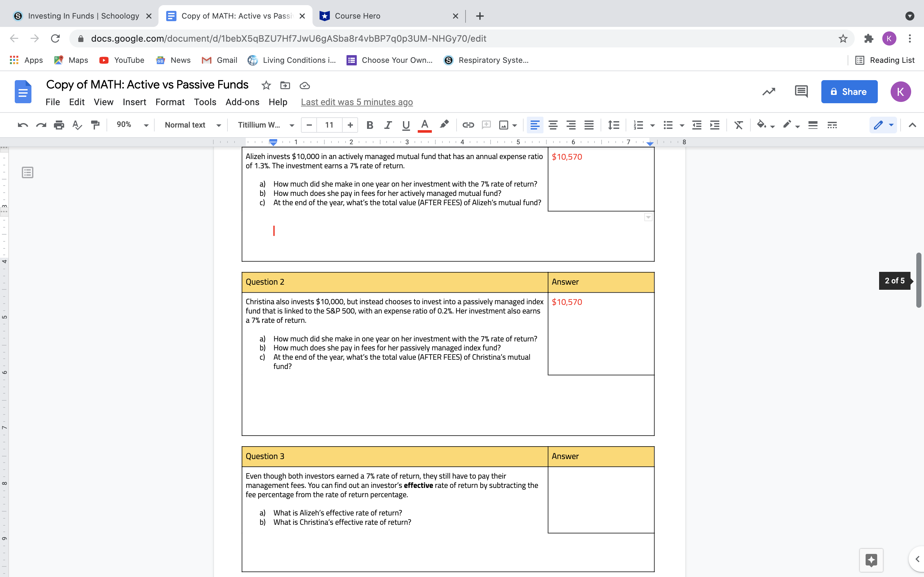Select the Paint format tool

[x=95, y=125]
